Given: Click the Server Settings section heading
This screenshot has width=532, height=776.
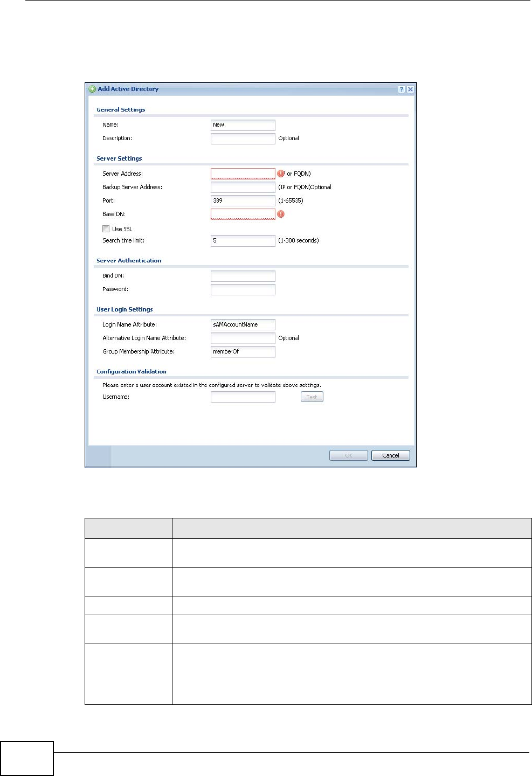Looking at the screenshot, I should tap(119, 158).
